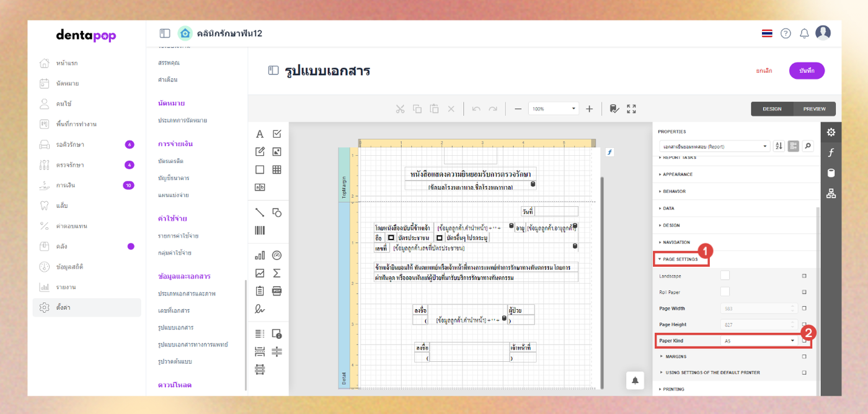
Task: Collapse the PAGE SETTINGS section
Action: click(681, 259)
